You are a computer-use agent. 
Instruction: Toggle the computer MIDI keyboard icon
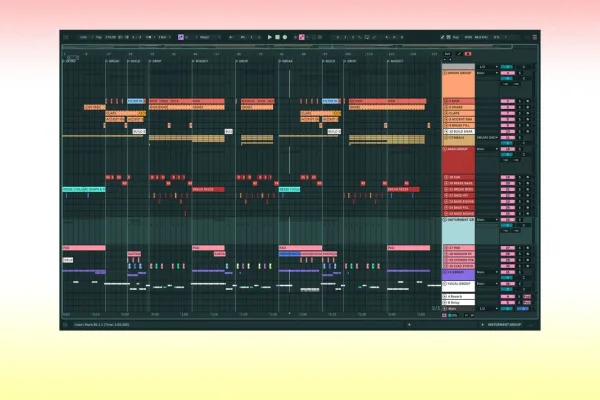click(x=448, y=37)
